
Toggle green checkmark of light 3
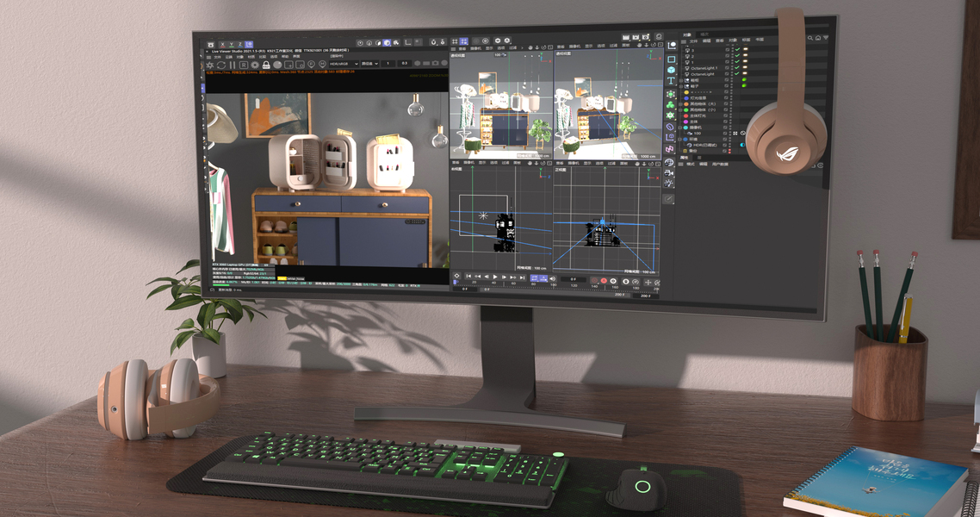pos(737,49)
